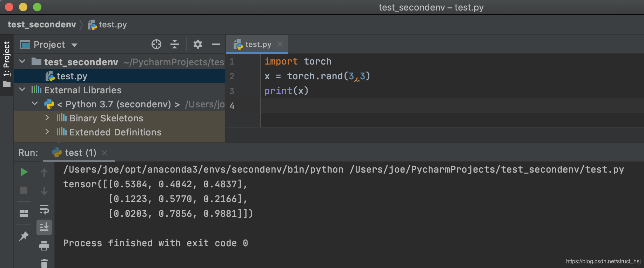The width and height of the screenshot is (644, 268).
Task: Restore layout icon in Run panel
Action: pos(24,213)
